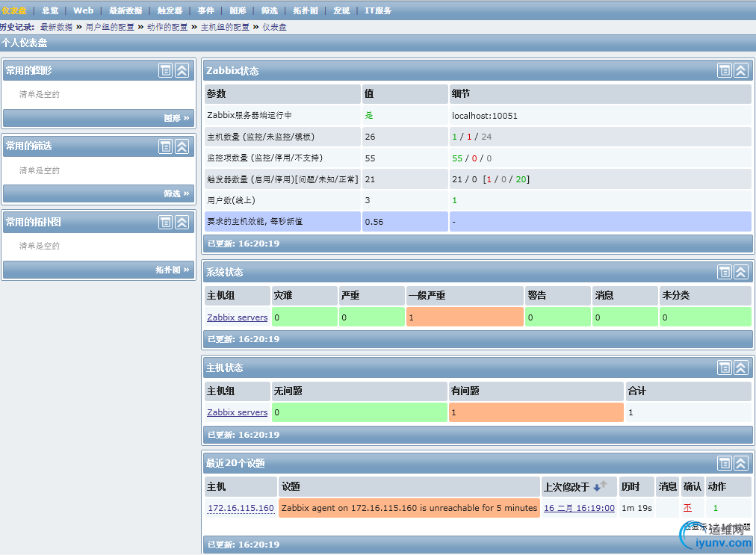756x555 pixels.
Task: Open the 筛选 menu tab
Action: pyautogui.click(x=270, y=10)
